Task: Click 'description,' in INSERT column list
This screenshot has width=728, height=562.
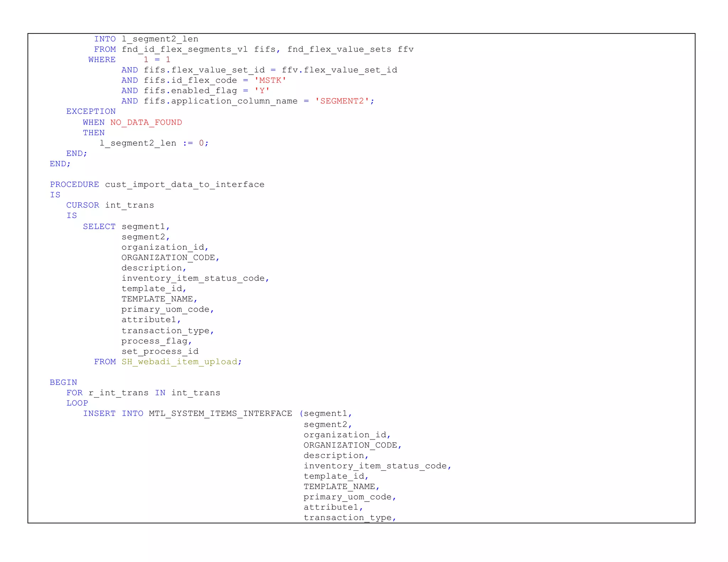Action: pos(336,455)
